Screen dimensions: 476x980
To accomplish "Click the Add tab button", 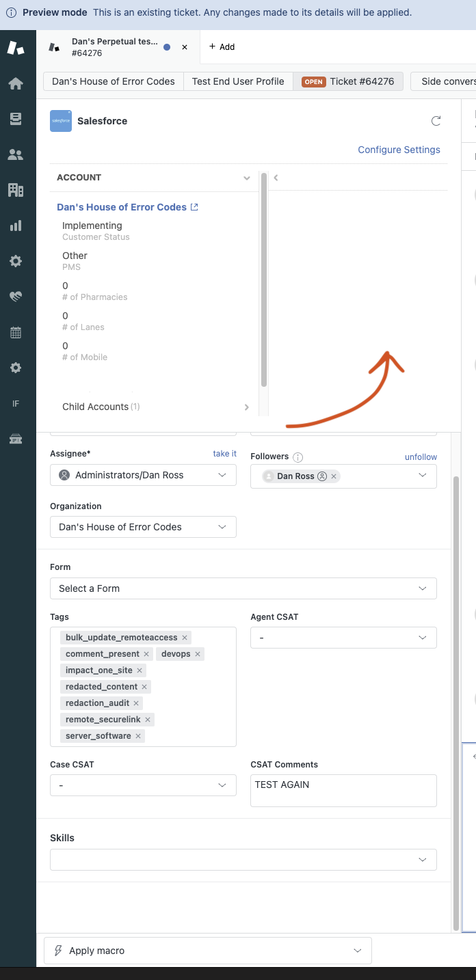I will point(222,47).
